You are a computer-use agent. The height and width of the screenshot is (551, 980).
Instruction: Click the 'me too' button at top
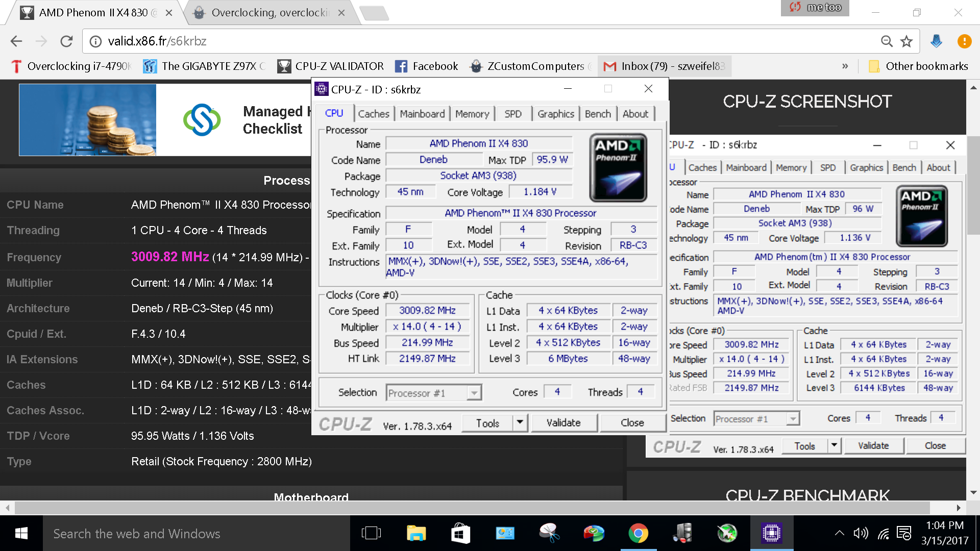[815, 7]
